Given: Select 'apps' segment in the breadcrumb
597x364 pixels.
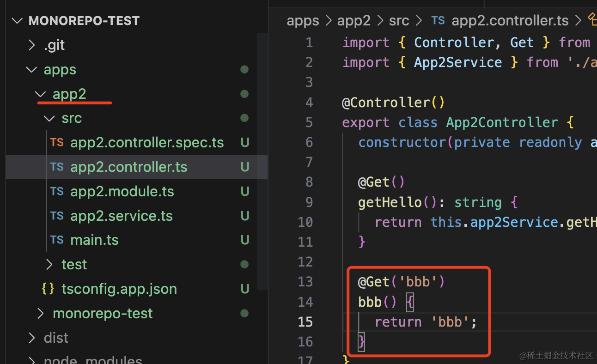Looking at the screenshot, I should pos(303,20).
